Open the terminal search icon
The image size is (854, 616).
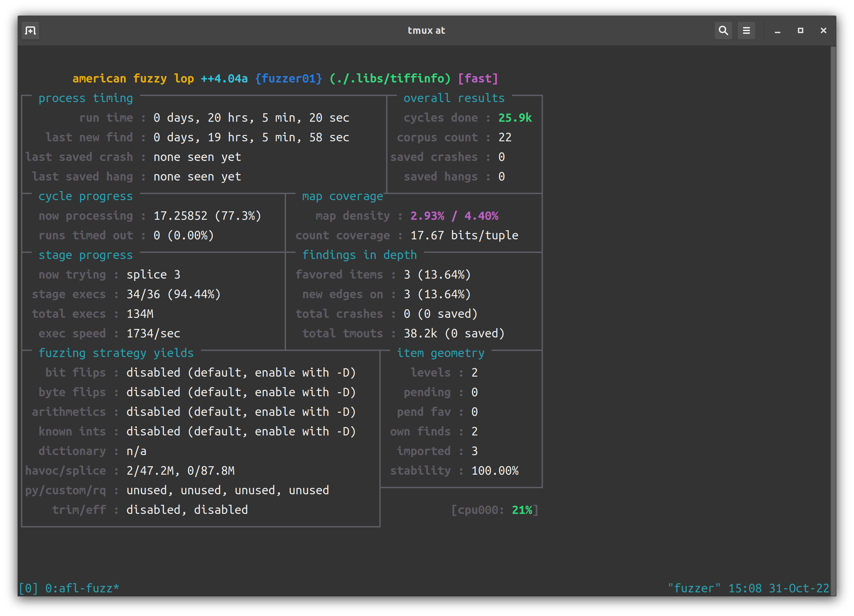723,30
